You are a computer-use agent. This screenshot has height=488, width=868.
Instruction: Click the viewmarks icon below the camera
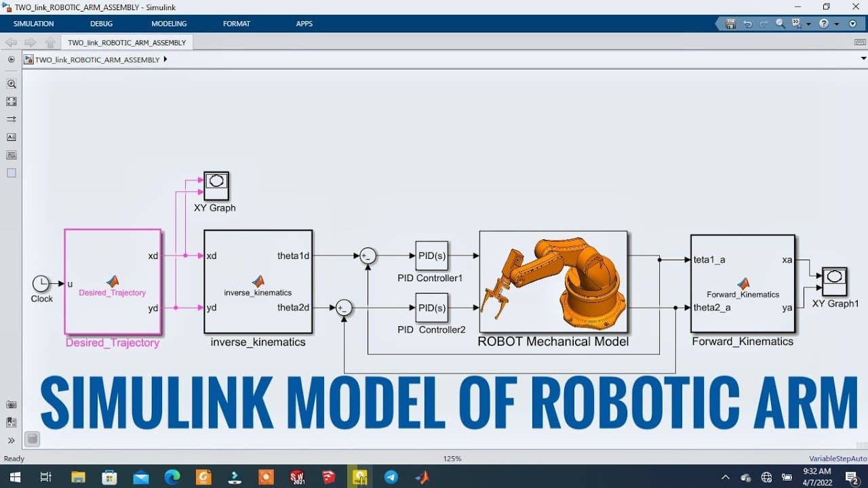tap(11, 422)
